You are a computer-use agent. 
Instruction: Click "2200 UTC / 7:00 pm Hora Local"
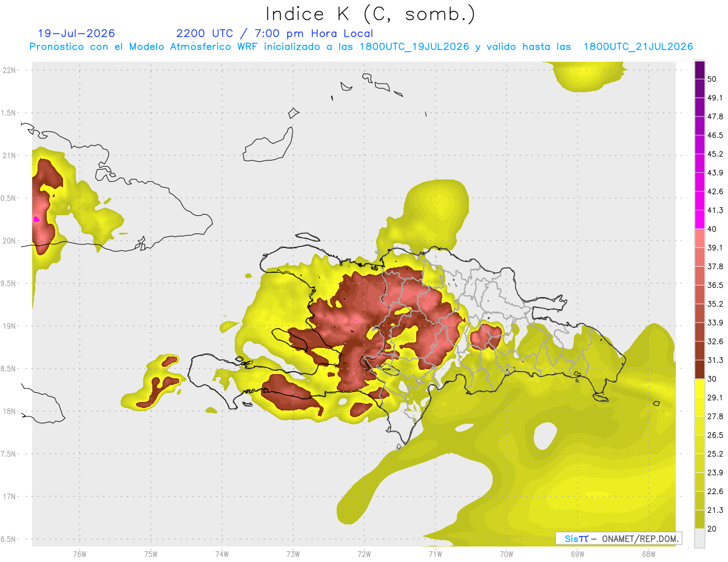(275, 33)
